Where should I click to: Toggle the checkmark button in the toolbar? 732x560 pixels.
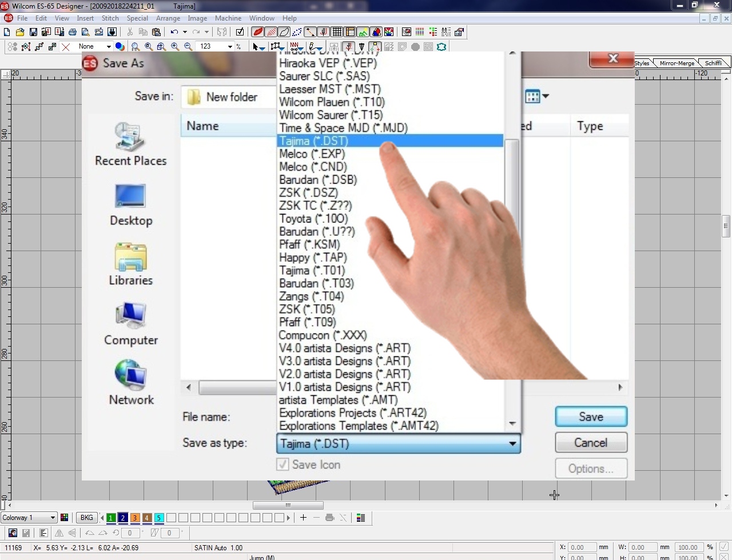[240, 32]
